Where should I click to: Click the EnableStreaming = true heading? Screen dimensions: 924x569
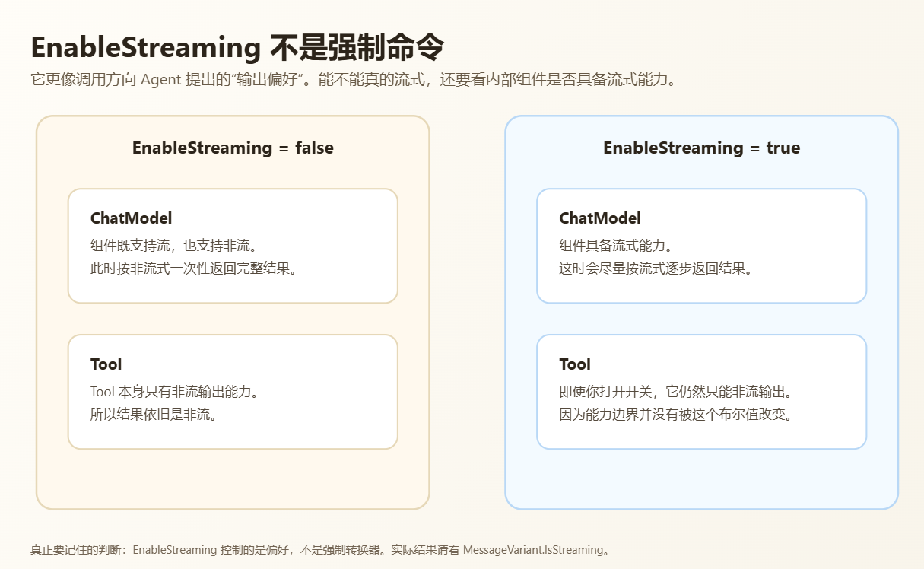click(x=701, y=148)
